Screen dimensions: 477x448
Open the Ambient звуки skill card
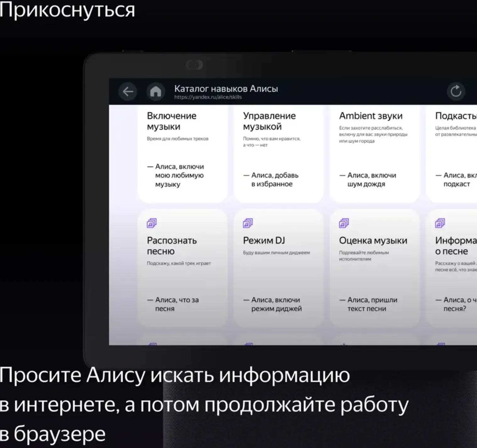(x=375, y=154)
